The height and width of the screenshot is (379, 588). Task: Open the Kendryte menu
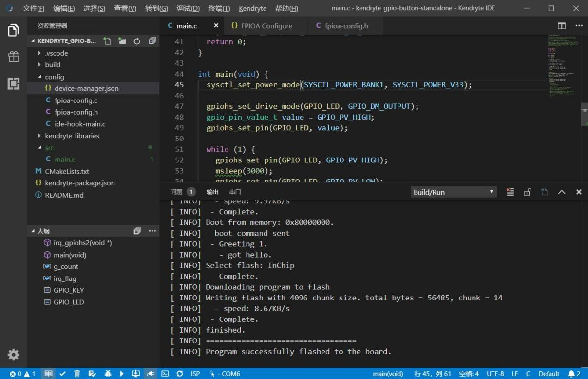[x=253, y=9]
